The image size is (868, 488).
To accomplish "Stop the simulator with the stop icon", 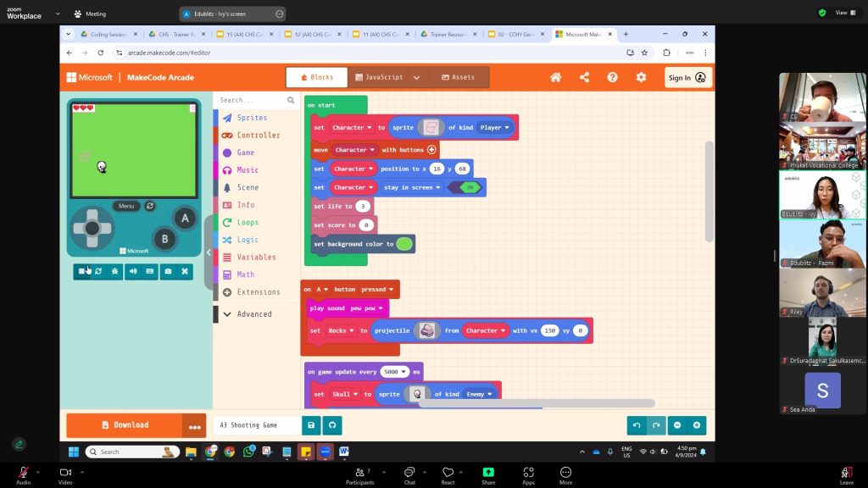I will click(x=81, y=271).
